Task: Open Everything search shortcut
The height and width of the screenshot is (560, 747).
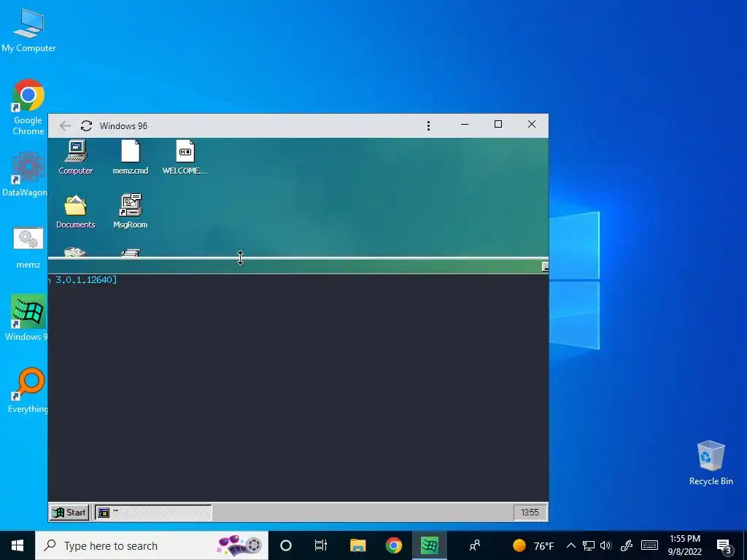Action: point(28,391)
